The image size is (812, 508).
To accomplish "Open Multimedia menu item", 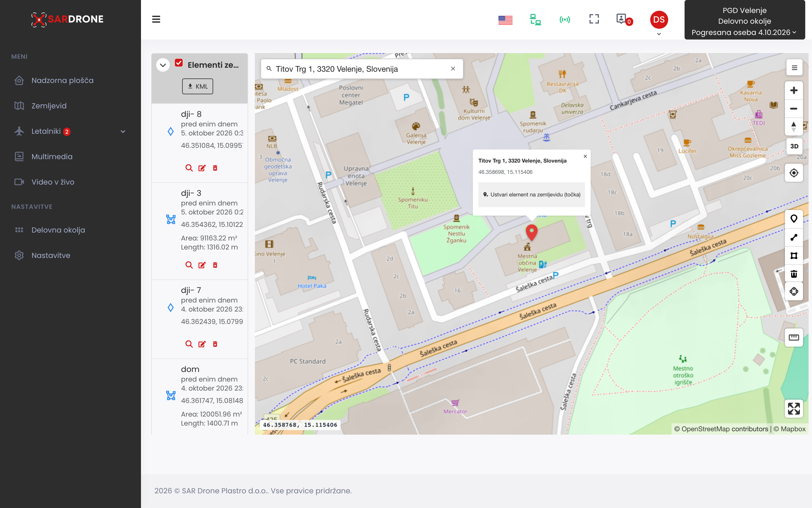I will click(52, 157).
